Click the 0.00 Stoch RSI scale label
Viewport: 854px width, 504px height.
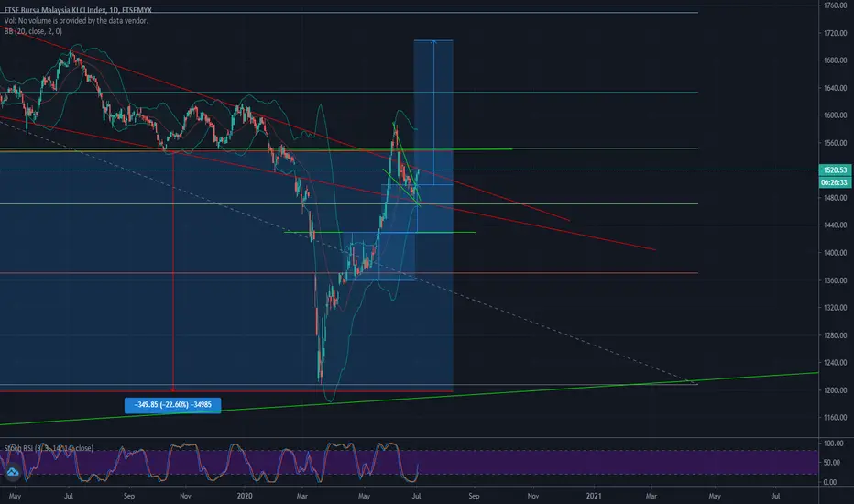click(830, 482)
